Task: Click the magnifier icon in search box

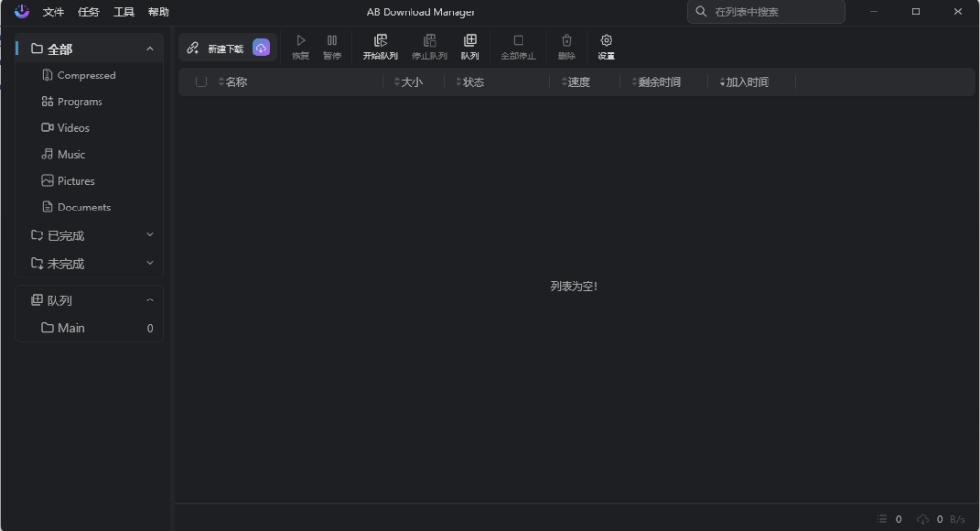Action: (x=701, y=11)
